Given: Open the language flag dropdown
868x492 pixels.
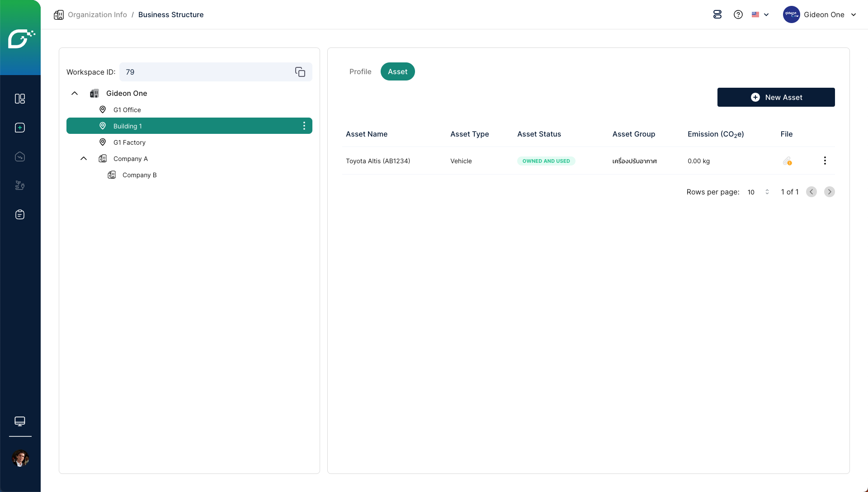Looking at the screenshot, I should click(x=760, y=14).
